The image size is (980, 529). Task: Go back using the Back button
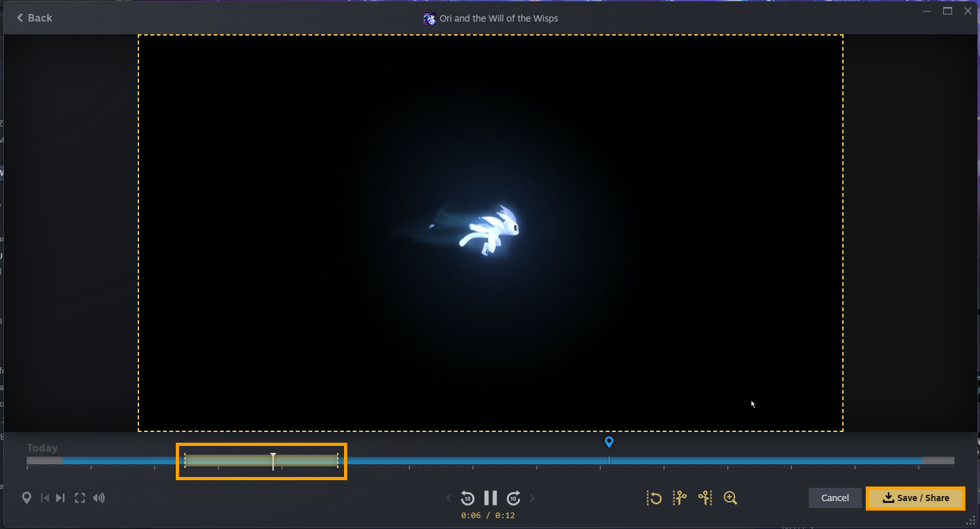[x=34, y=18]
